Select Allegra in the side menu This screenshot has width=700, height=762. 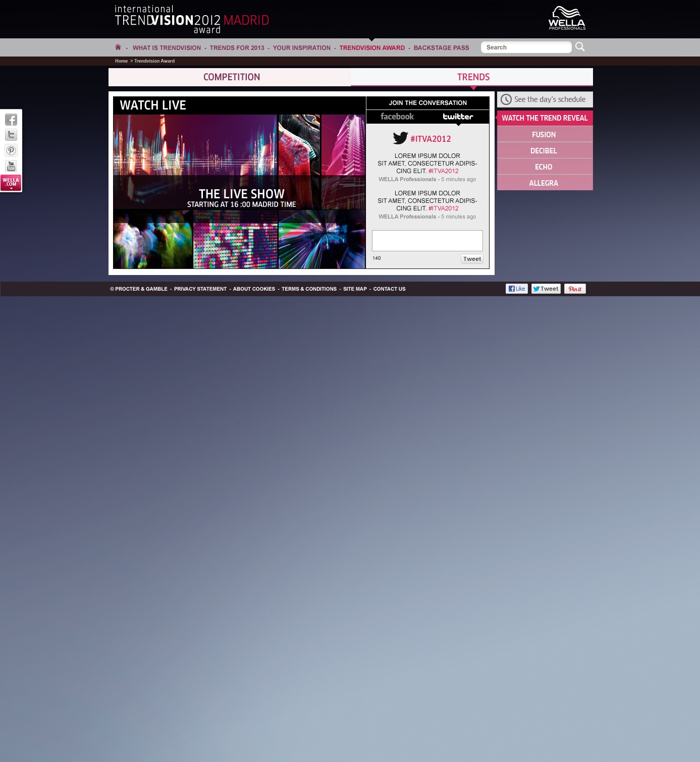click(545, 183)
